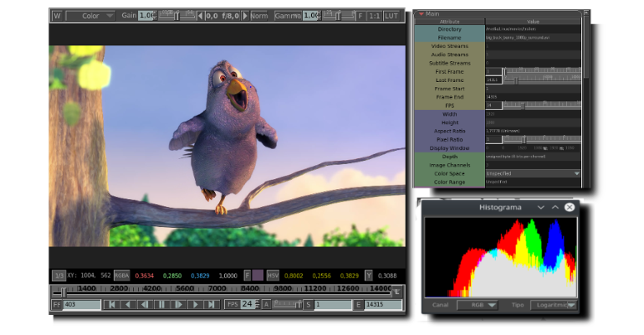Play the video forward

click(x=195, y=305)
